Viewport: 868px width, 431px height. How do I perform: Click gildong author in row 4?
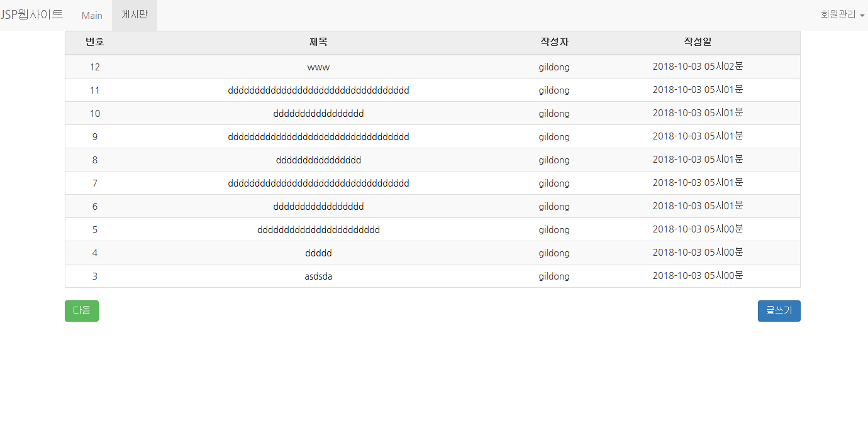pyautogui.click(x=554, y=253)
